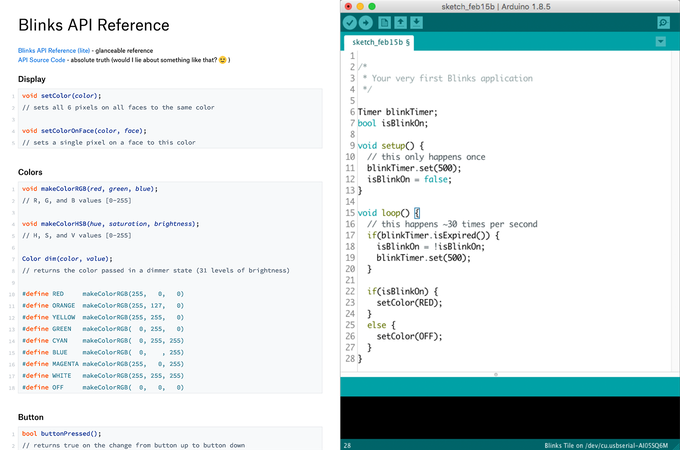The width and height of the screenshot is (680, 450).
Task: Click the 'isBlinkOn = false;' code line
Action: pos(409,179)
